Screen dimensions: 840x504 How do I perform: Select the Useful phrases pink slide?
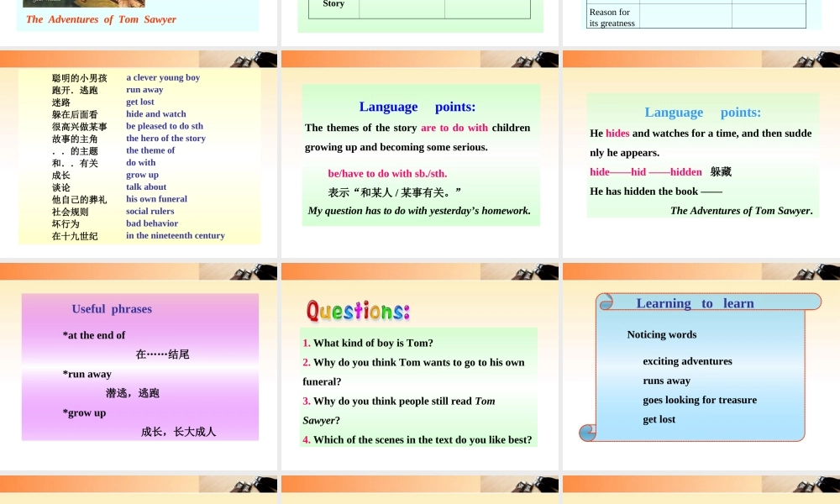click(139, 367)
